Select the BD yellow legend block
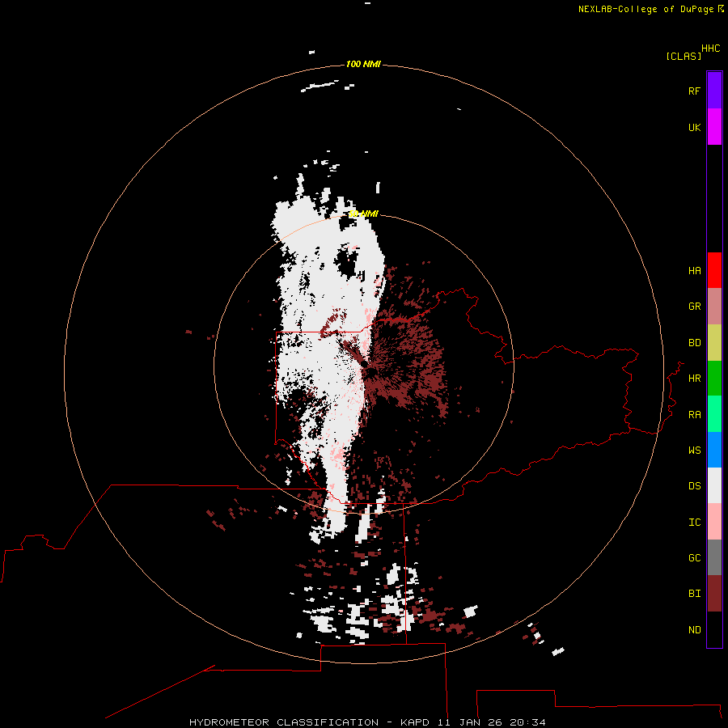This screenshot has height=728, width=728. [x=714, y=343]
